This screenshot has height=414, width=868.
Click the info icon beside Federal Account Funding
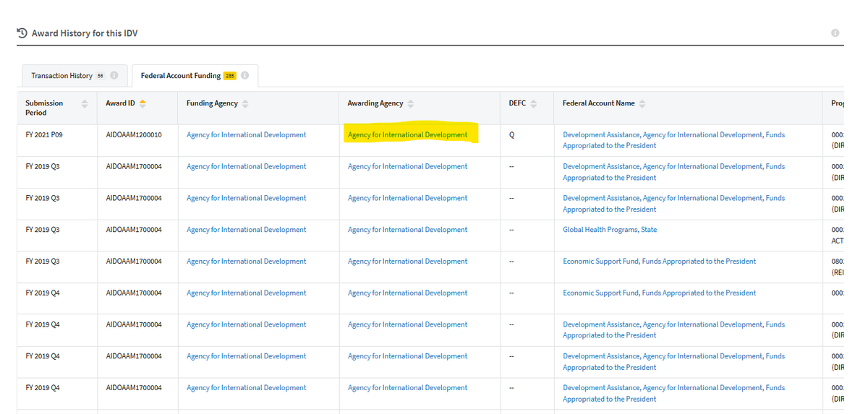(245, 76)
